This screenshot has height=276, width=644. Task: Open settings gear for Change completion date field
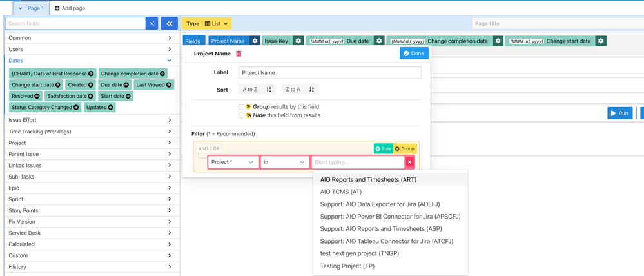(x=498, y=41)
